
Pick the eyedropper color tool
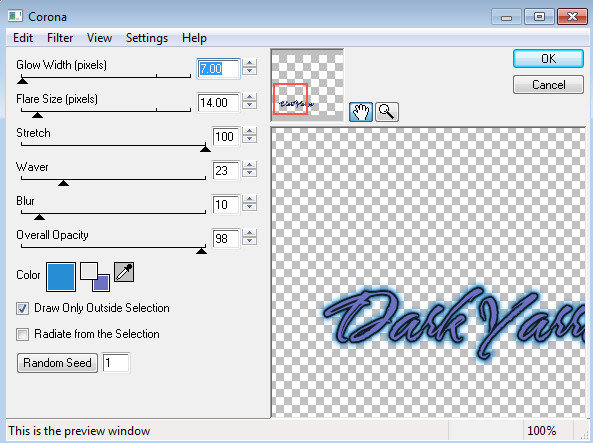click(124, 272)
